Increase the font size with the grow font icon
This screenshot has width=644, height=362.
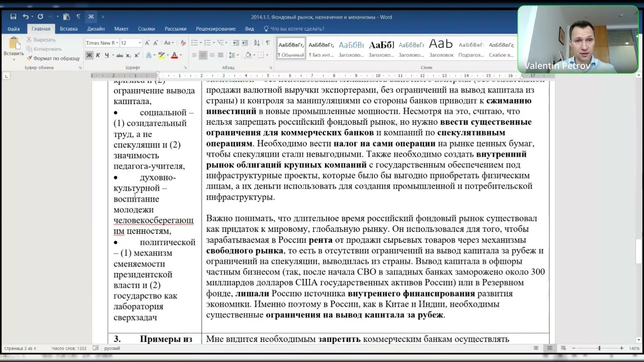point(147,43)
